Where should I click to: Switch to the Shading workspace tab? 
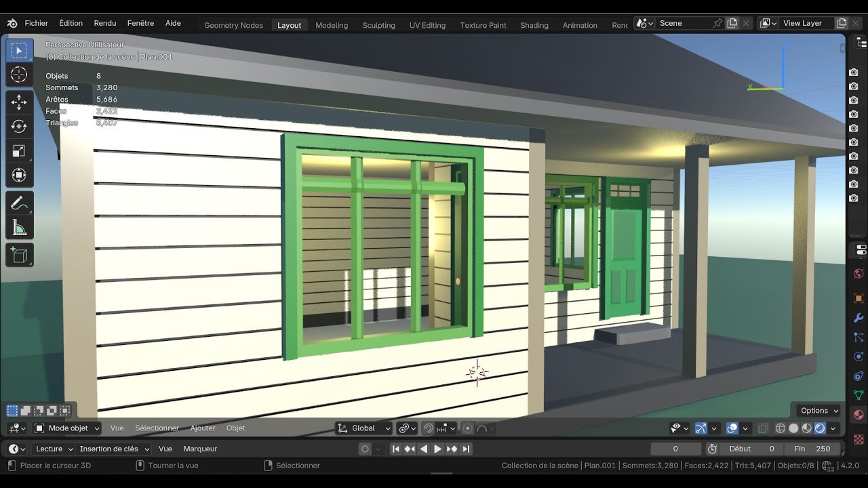pos(534,25)
